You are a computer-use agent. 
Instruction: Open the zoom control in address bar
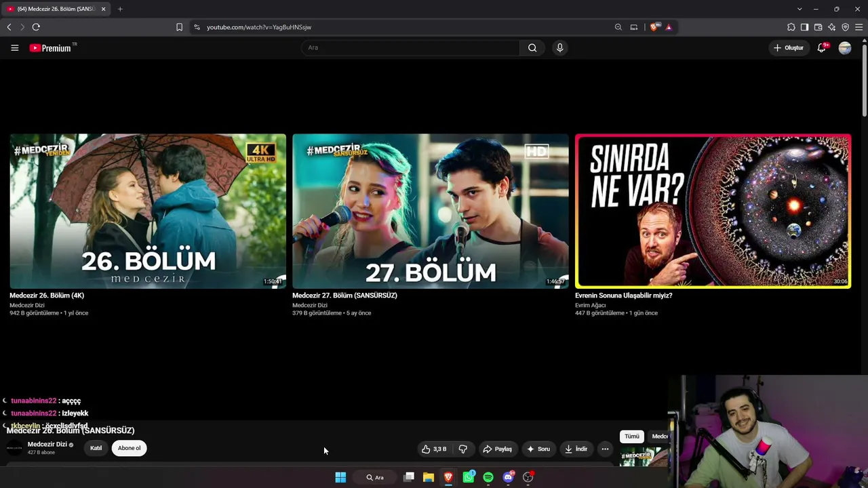pos(618,27)
